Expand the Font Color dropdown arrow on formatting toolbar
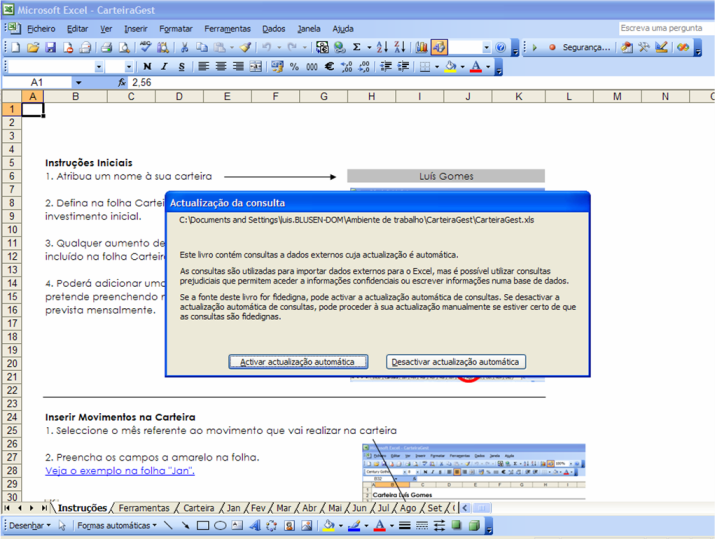The image size is (715, 539). pos(488,67)
